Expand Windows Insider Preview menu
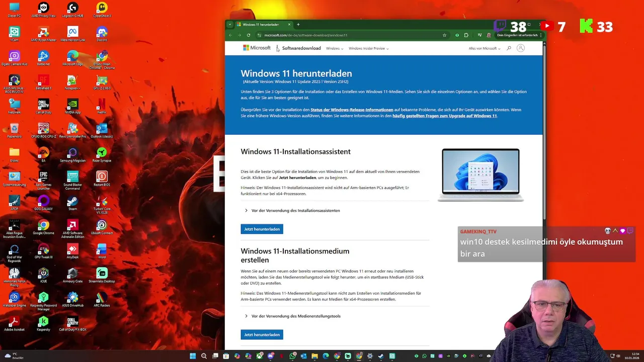Image resolution: width=644 pixels, height=362 pixels. (368, 48)
